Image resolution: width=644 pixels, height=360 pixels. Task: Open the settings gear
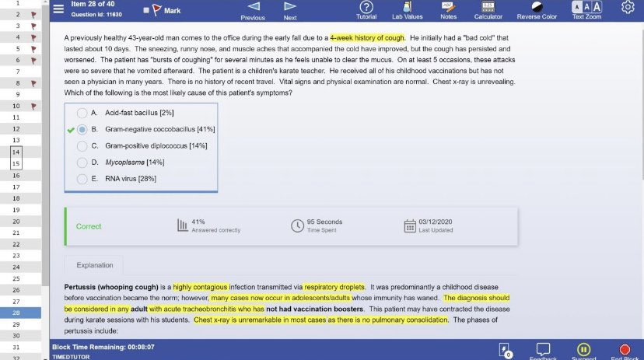pyautogui.click(x=628, y=7)
